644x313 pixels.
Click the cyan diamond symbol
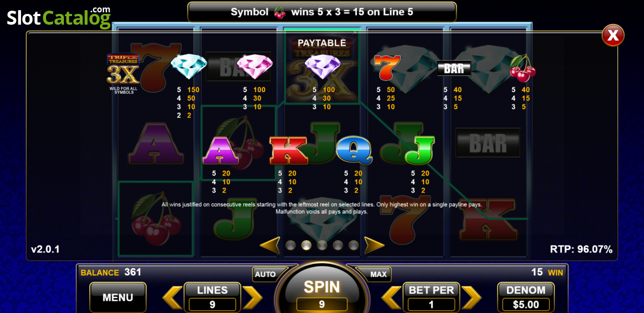(x=189, y=67)
